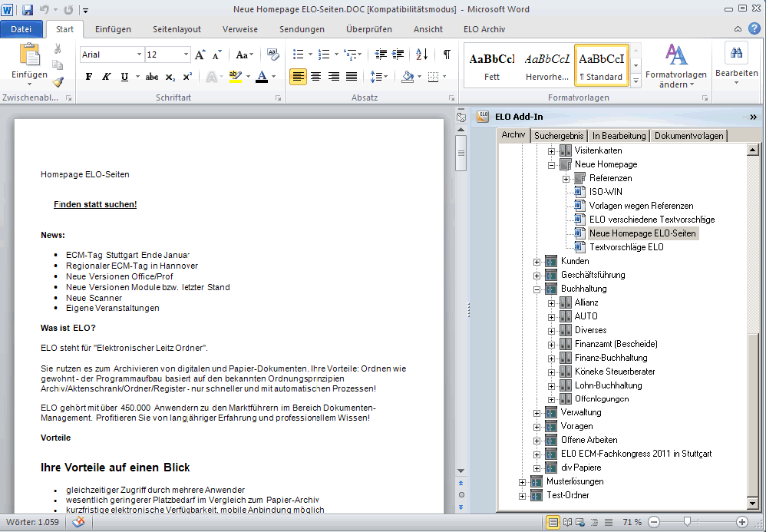Image resolution: width=766 pixels, height=532 pixels.
Task: Switch to the Suchergebnis tab in ELO panel
Action: (559, 136)
